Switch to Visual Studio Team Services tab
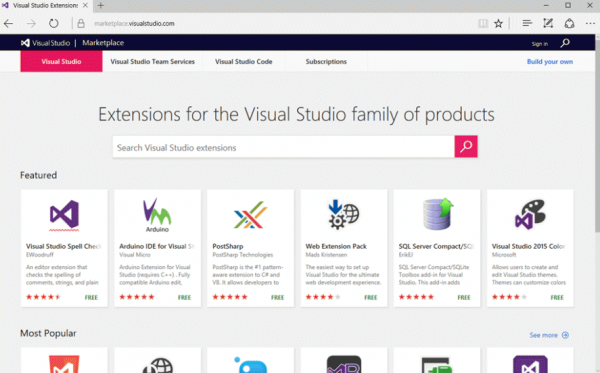Screen dimensions: 600x373 (153, 62)
